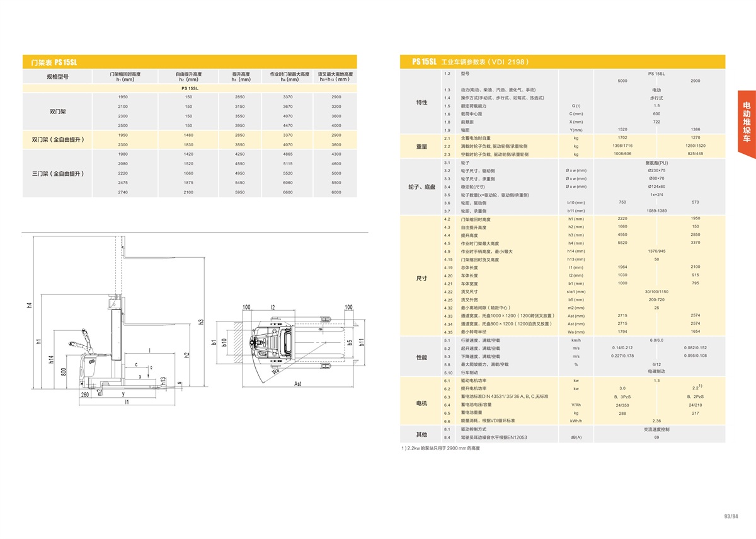This screenshot has width=756, height=539.
Task: Select mast table value '4470'
Action: [288, 125]
